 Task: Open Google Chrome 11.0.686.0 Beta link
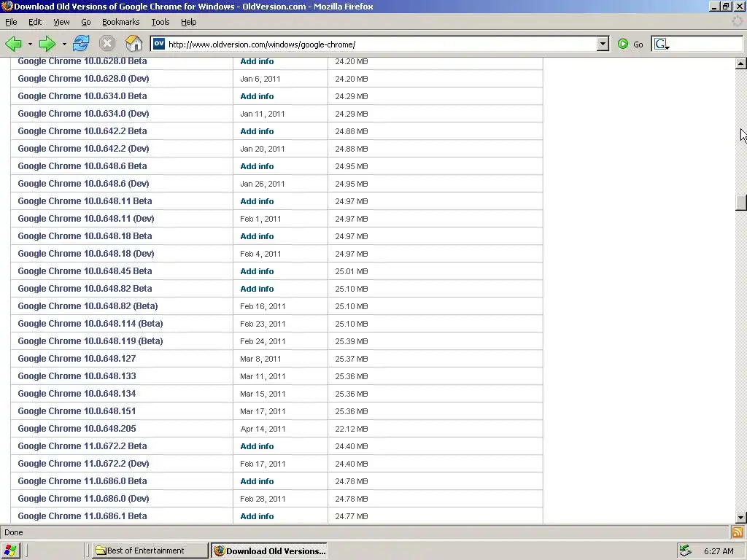pyautogui.click(x=82, y=481)
